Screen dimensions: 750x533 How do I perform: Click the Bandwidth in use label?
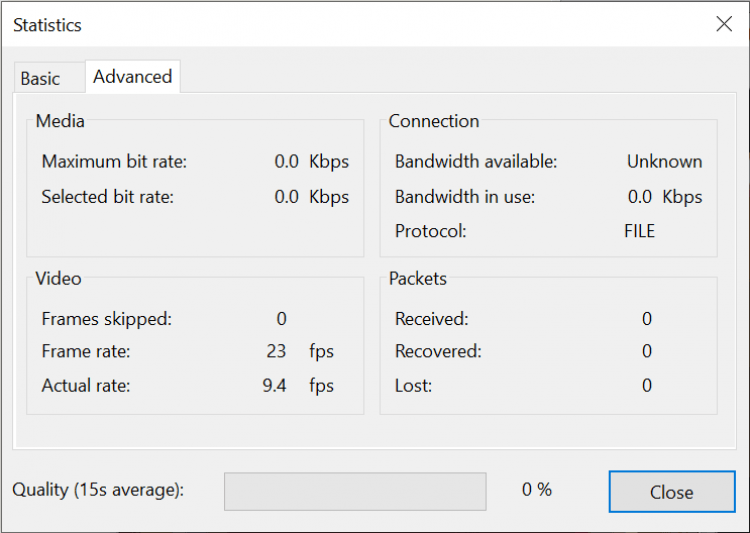pyautogui.click(x=465, y=197)
